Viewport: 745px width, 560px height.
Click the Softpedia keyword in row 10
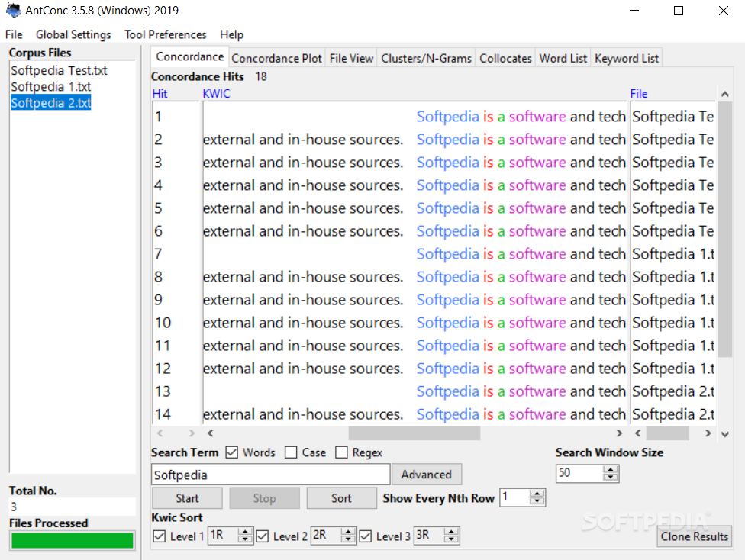click(447, 323)
